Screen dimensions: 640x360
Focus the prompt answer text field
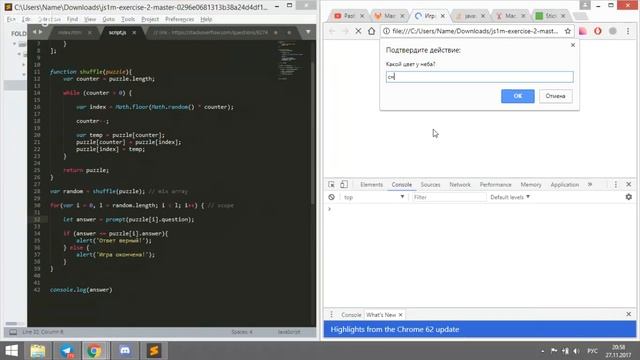click(x=480, y=77)
